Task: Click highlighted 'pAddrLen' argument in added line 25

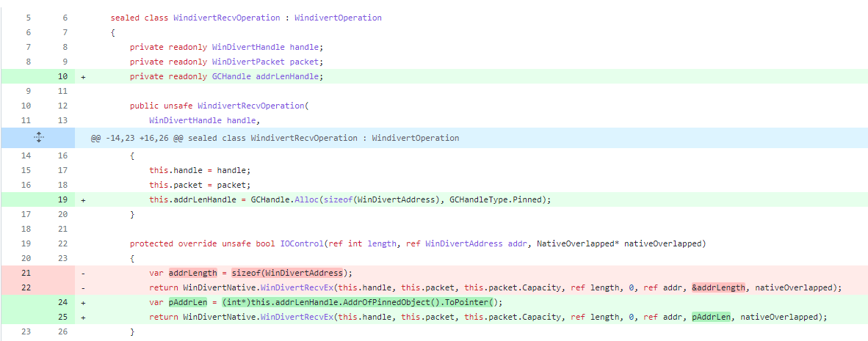Action: [x=712, y=318]
